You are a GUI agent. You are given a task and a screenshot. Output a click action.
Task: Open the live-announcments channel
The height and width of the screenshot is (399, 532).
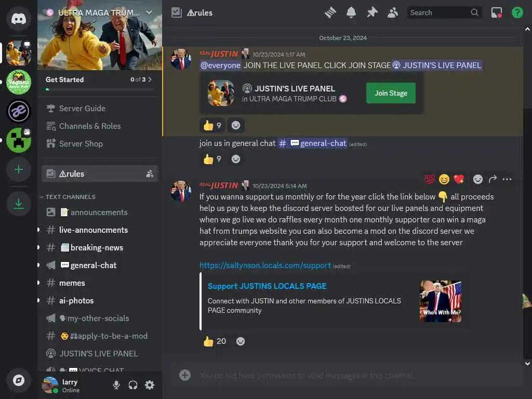(100, 230)
